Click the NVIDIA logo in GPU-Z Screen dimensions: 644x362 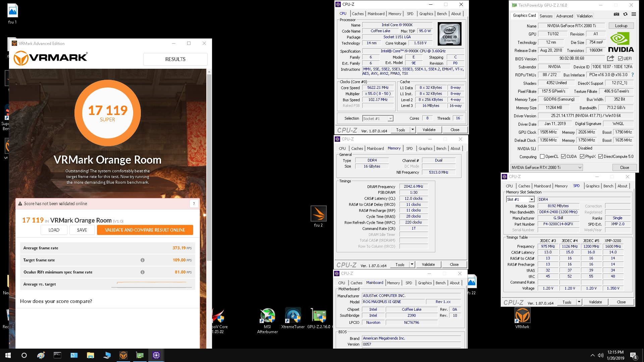coord(621,43)
